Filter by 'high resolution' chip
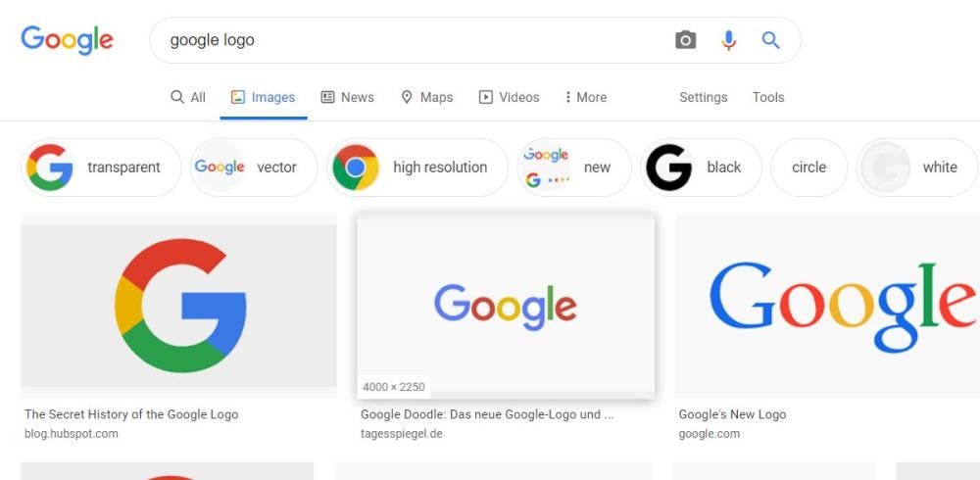 tap(417, 168)
